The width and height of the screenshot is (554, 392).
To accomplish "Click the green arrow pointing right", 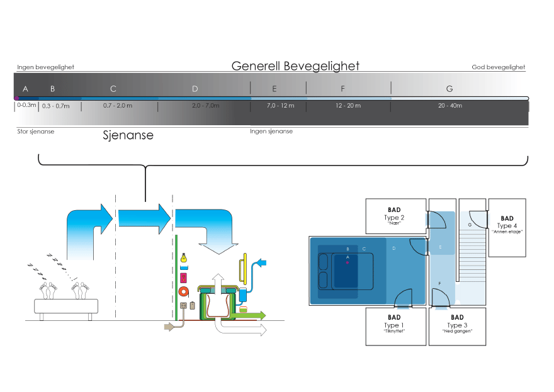I will [252, 314].
